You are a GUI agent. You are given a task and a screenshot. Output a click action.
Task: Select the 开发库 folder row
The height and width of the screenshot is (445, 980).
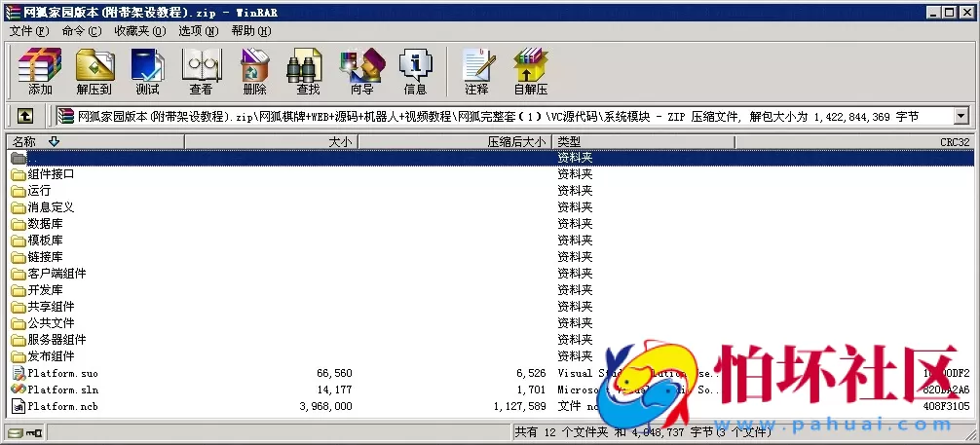click(x=490, y=290)
